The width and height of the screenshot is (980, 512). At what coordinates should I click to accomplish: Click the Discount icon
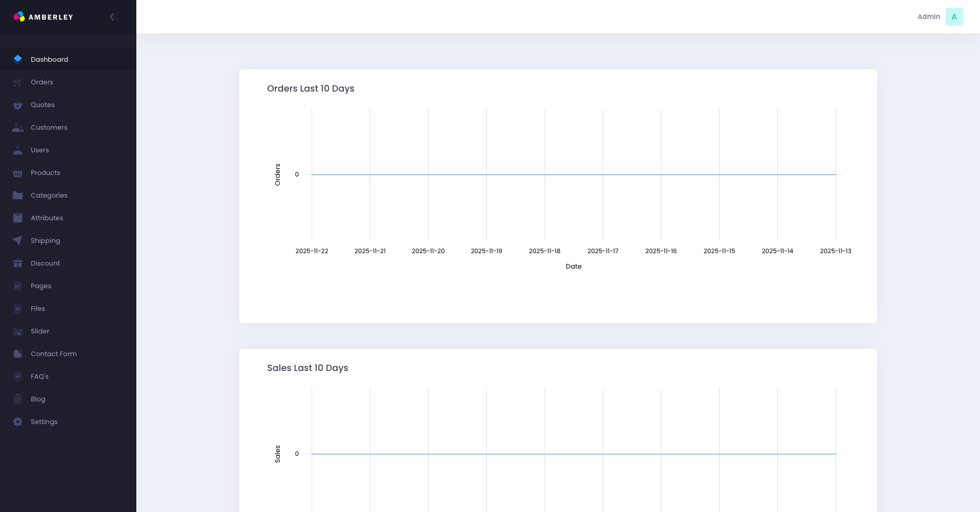click(17, 263)
